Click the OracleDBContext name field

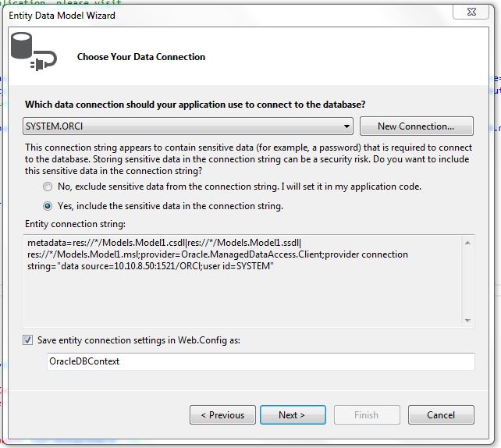[261, 361]
